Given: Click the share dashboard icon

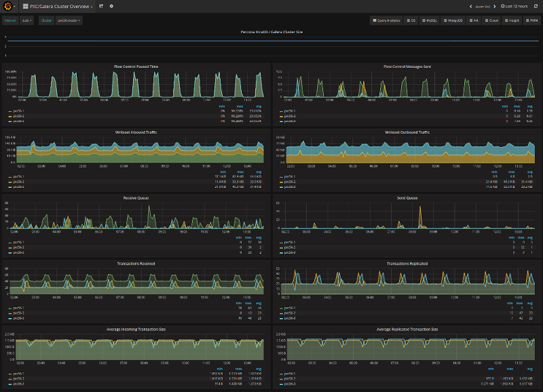Looking at the screenshot, I should click(x=101, y=6).
